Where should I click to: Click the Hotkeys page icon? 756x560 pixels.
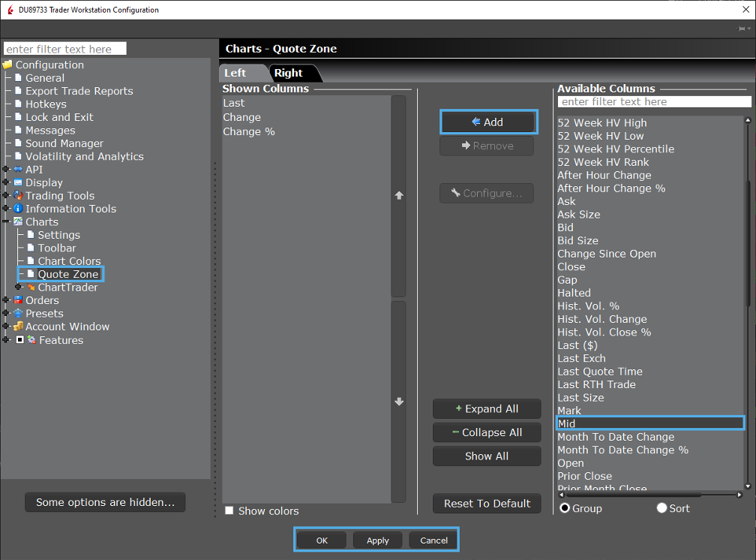(x=18, y=104)
